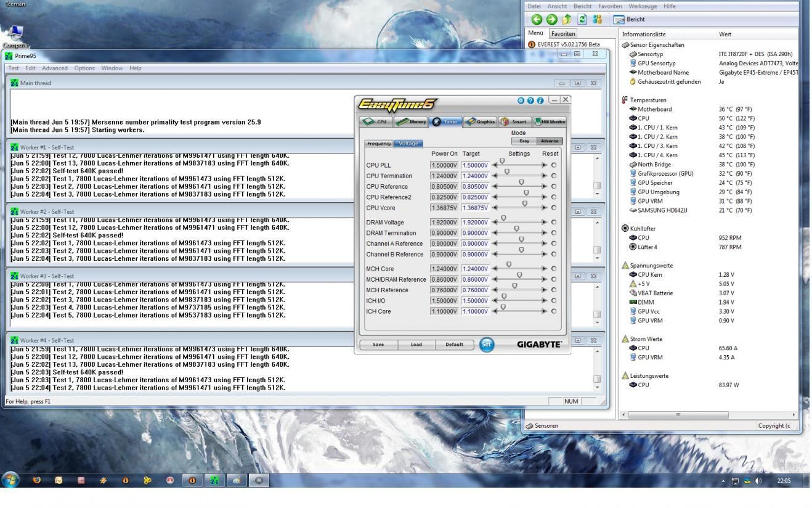Click the Computer desktop icon
The width and height of the screenshot is (812, 508).
pyautogui.click(x=15, y=36)
